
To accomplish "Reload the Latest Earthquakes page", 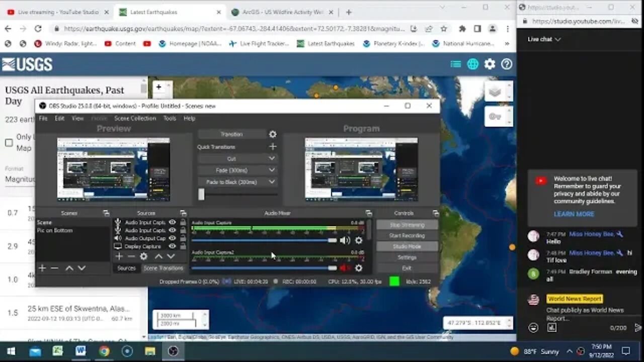I will 38,29.
